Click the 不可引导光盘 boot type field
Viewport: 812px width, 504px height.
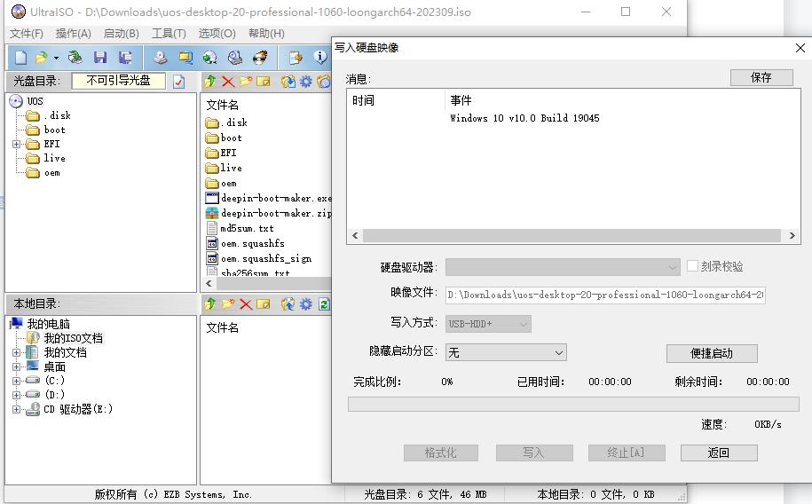[119, 81]
